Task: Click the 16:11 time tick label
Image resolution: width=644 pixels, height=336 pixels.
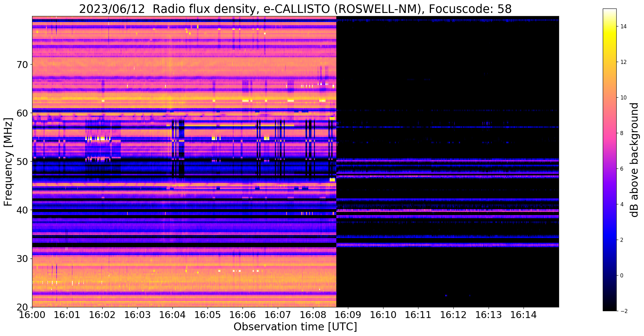Action: [418, 314]
